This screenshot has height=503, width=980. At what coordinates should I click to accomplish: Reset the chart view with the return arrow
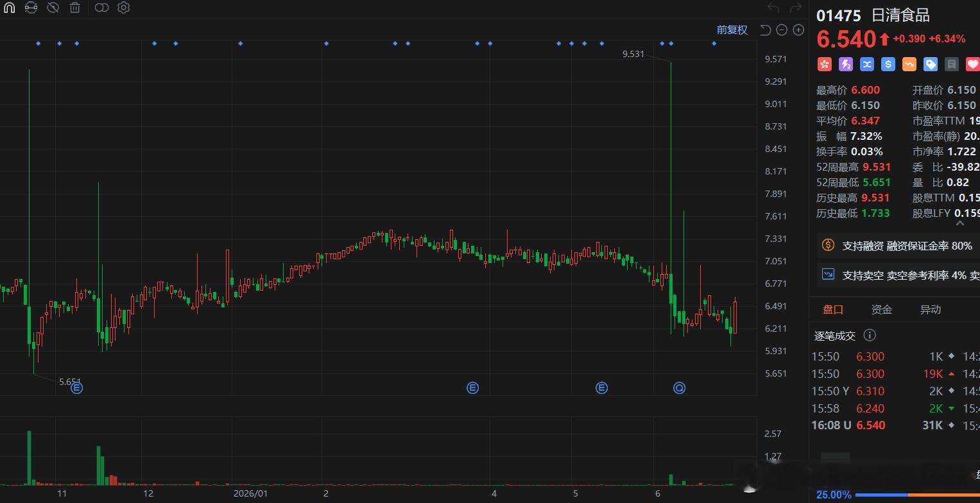point(765,30)
